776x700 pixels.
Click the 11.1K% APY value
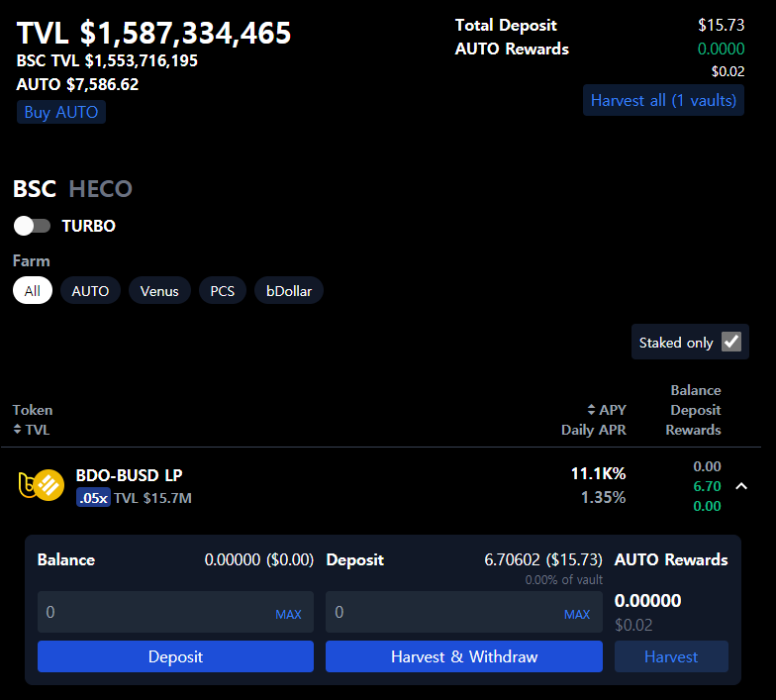pyautogui.click(x=598, y=473)
